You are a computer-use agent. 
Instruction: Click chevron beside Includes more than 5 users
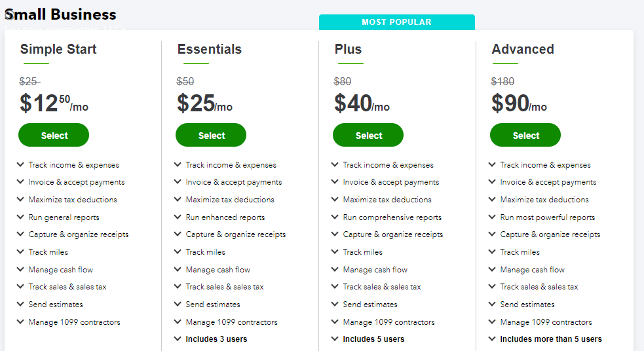pyautogui.click(x=492, y=339)
